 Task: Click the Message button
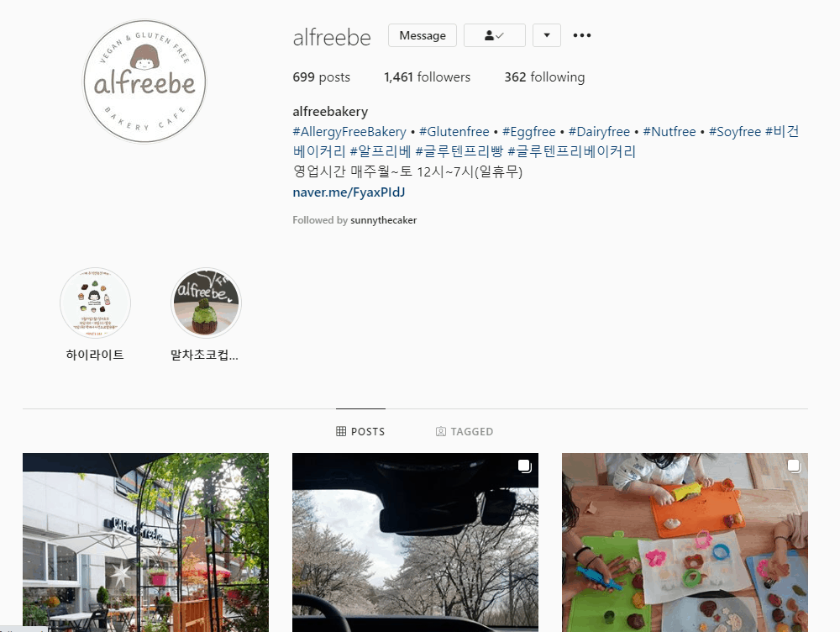423,35
